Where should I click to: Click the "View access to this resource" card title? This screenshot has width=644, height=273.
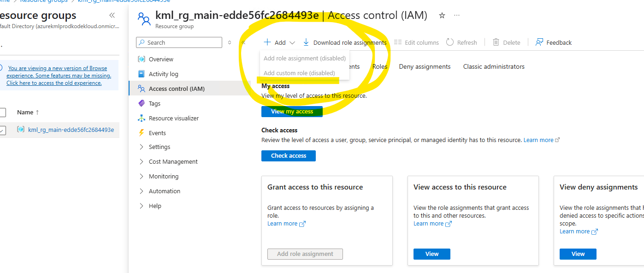point(460,187)
